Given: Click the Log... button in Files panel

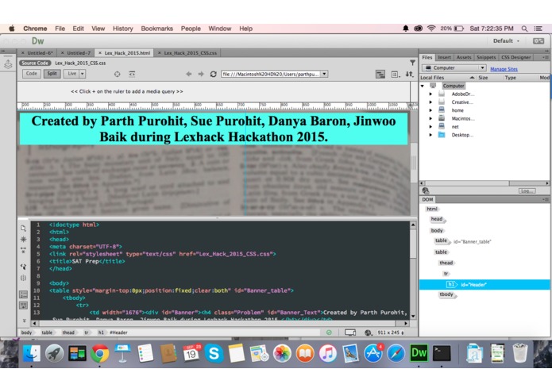Looking at the screenshot, I should (527, 190).
